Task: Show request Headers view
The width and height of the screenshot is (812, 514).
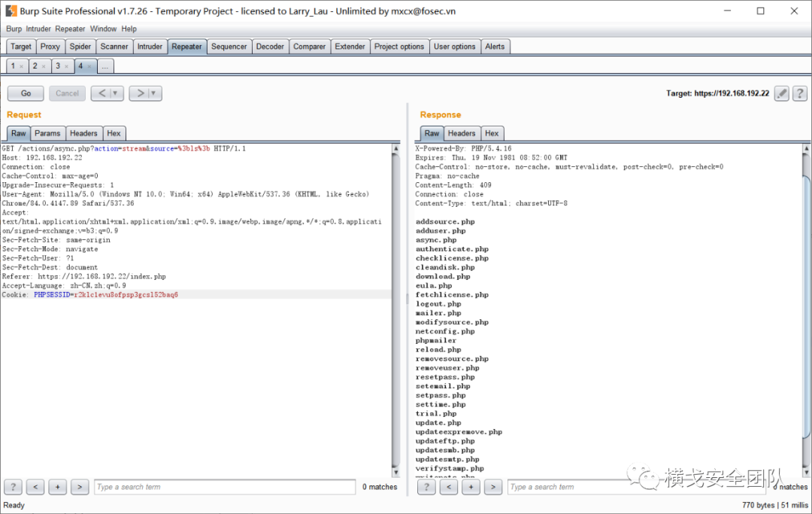Action: [83, 133]
